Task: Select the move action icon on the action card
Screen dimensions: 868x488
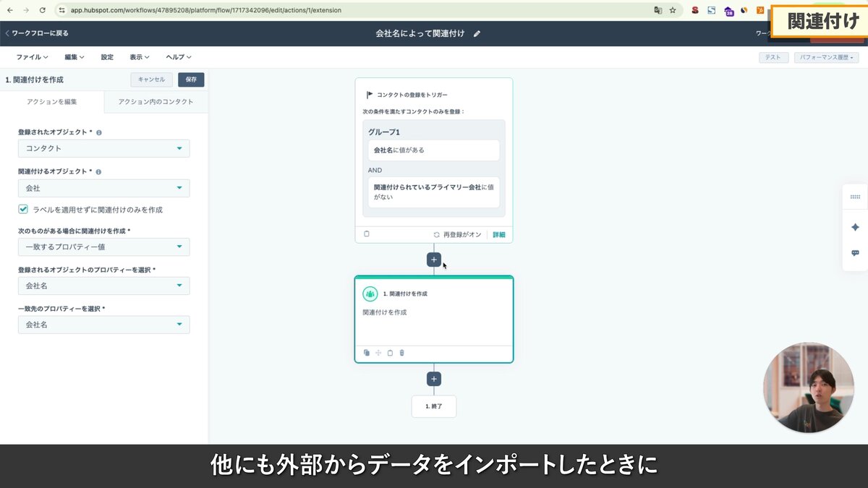Action: 378,353
